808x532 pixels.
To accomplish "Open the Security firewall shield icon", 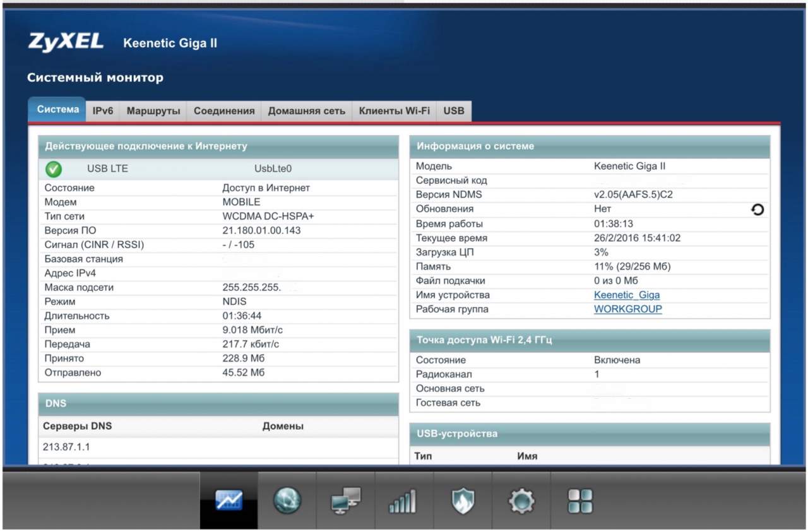I will click(462, 502).
